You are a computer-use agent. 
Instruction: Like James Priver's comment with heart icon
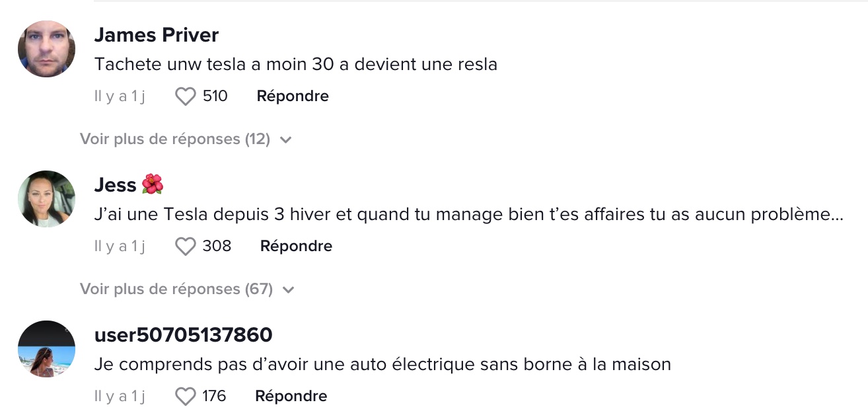[186, 96]
